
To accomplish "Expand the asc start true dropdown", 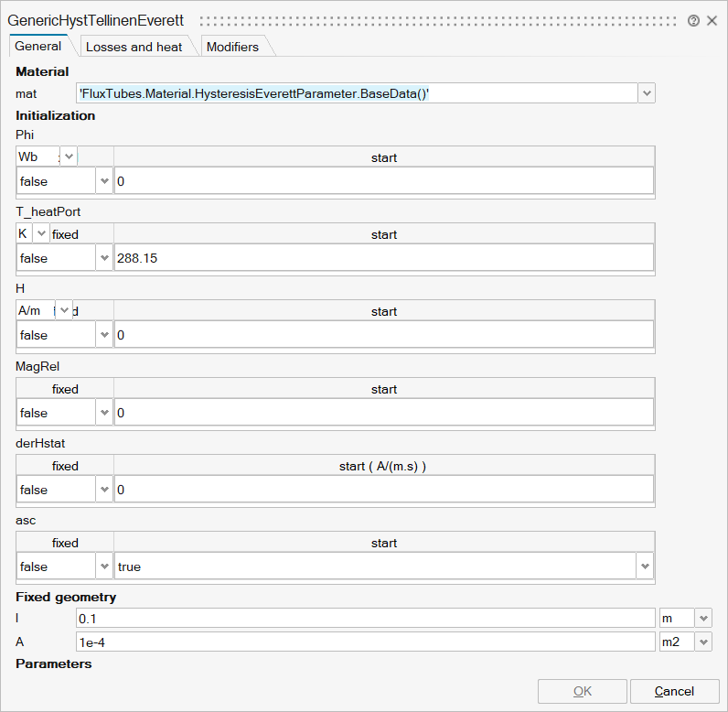I will pos(645,566).
